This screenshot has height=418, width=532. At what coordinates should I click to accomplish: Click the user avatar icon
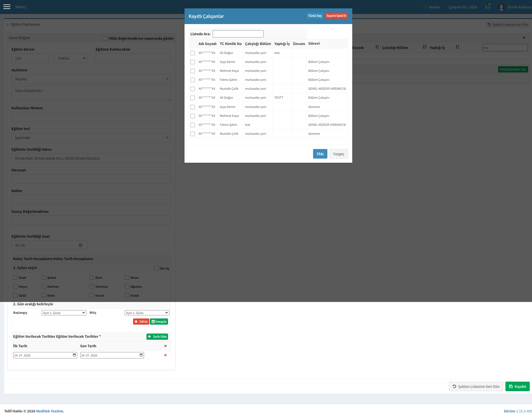pyautogui.click(x=501, y=7)
